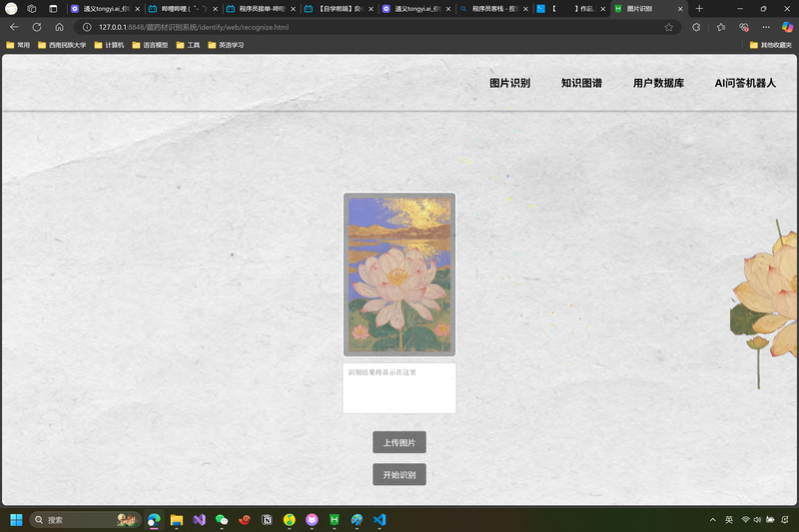Go to the 用户数据库 navigation item

point(658,83)
